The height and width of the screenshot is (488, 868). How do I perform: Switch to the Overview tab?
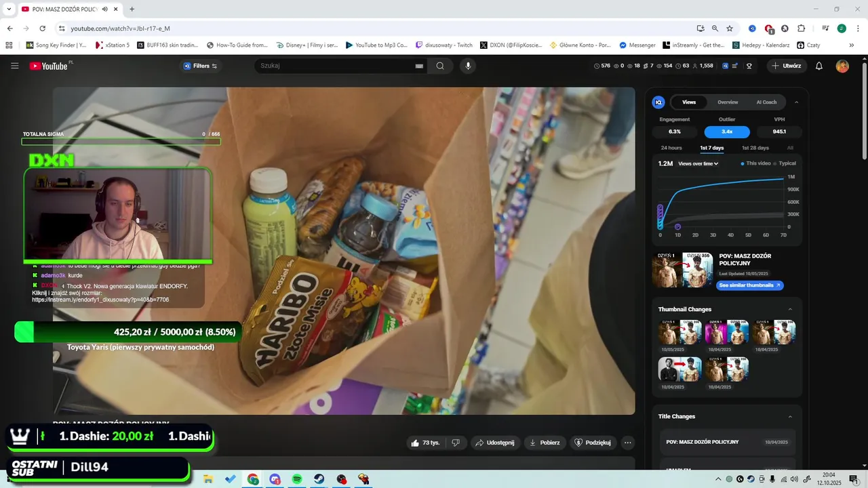pos(728,102)
